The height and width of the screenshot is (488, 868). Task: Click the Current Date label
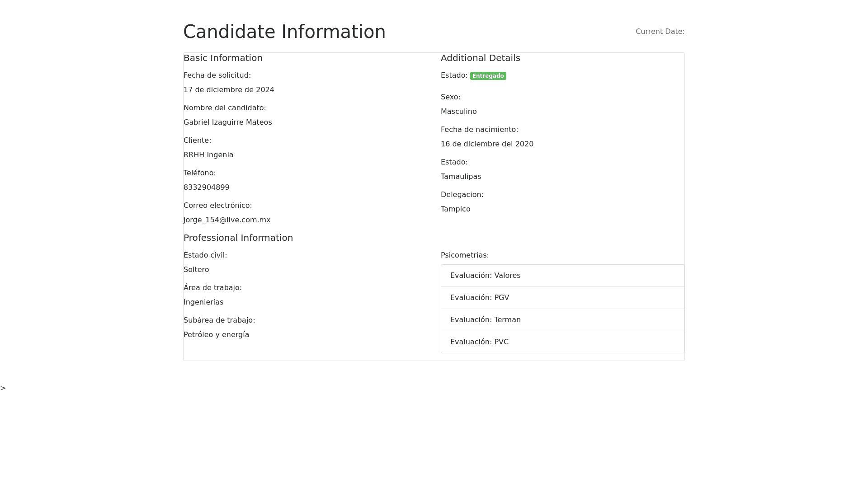click(660, 32)
